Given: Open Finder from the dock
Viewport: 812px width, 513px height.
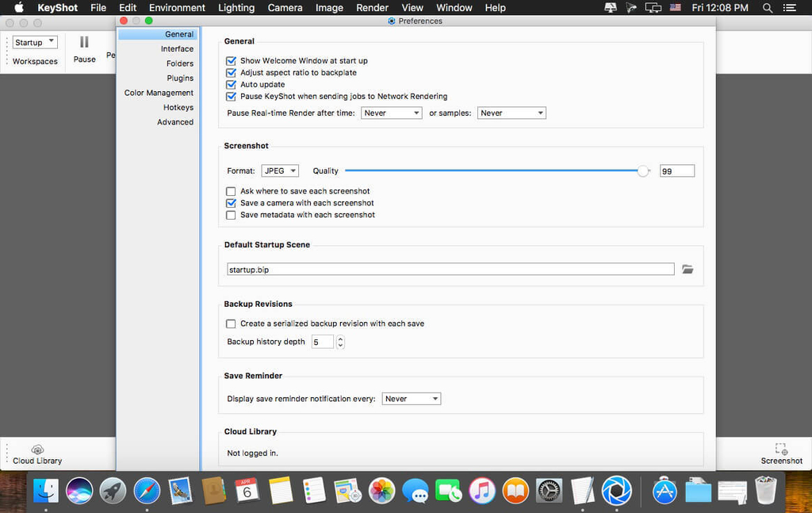Looking at the screenshot, I should point(46,490).
